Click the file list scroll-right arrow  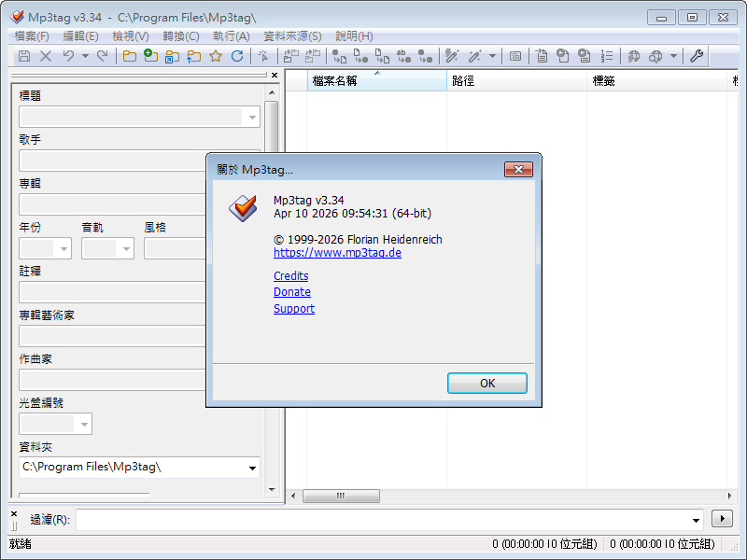click(x=729, y=496)
